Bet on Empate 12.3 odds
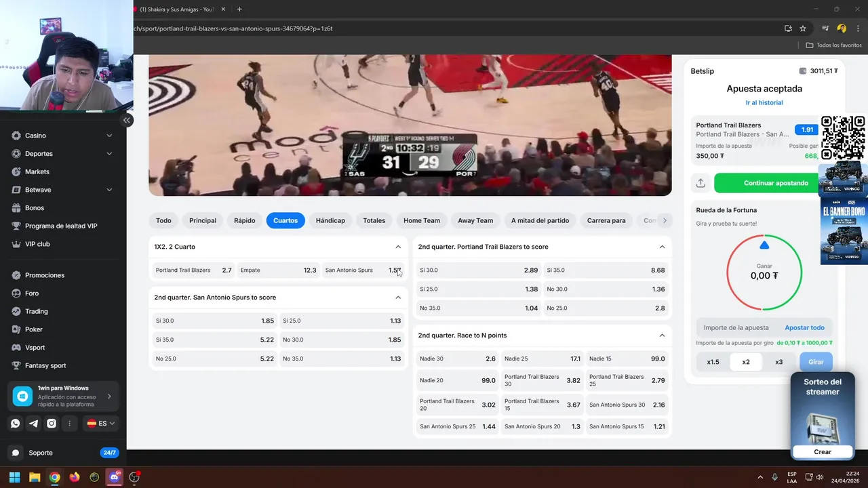Image resolution: width=868 pixels, height=488 pixels. pos(278,270)
